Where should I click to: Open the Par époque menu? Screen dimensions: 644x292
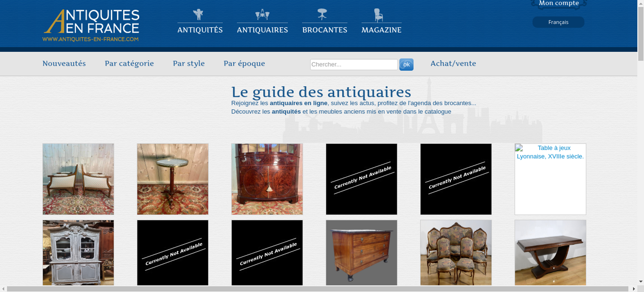(244, 64)
